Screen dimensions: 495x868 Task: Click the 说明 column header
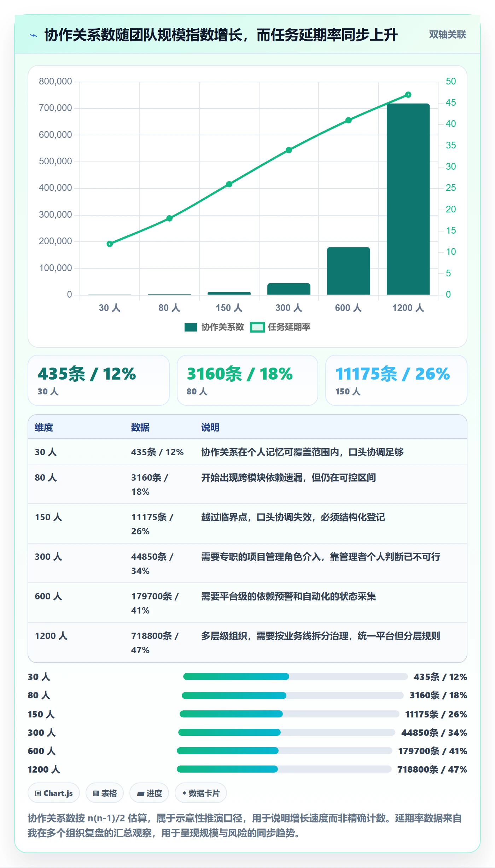(210, 427)
